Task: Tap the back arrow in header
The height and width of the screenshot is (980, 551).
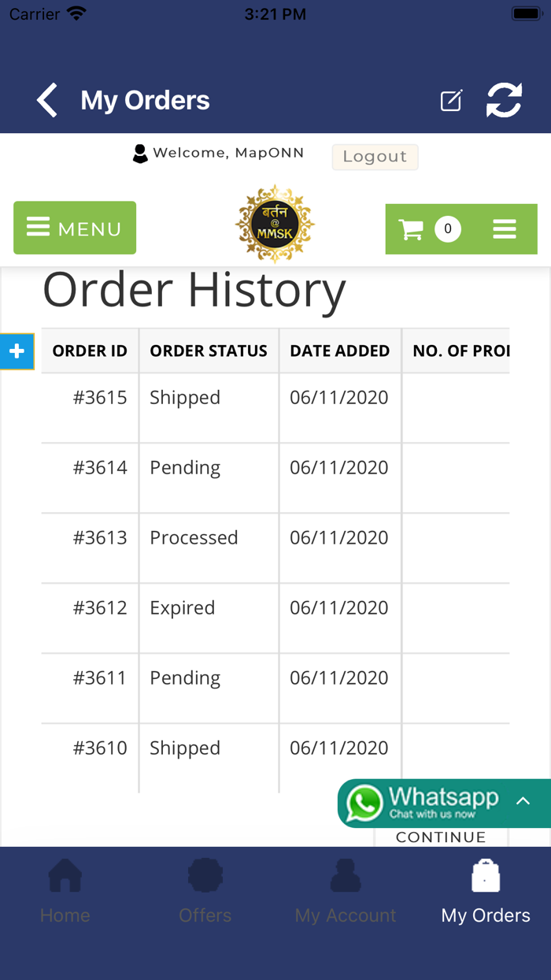Action: coord(48,101)
